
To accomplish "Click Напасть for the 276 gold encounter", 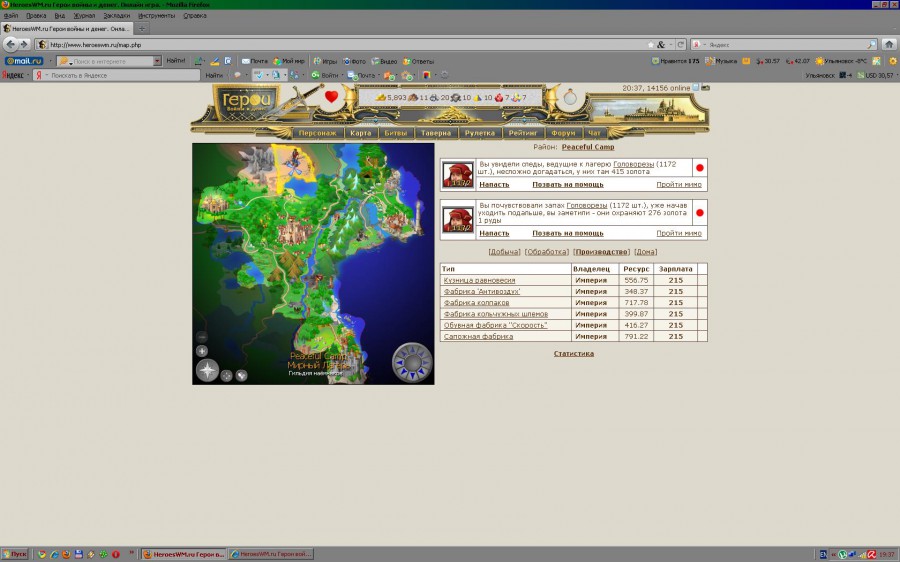I will point(494,234).
